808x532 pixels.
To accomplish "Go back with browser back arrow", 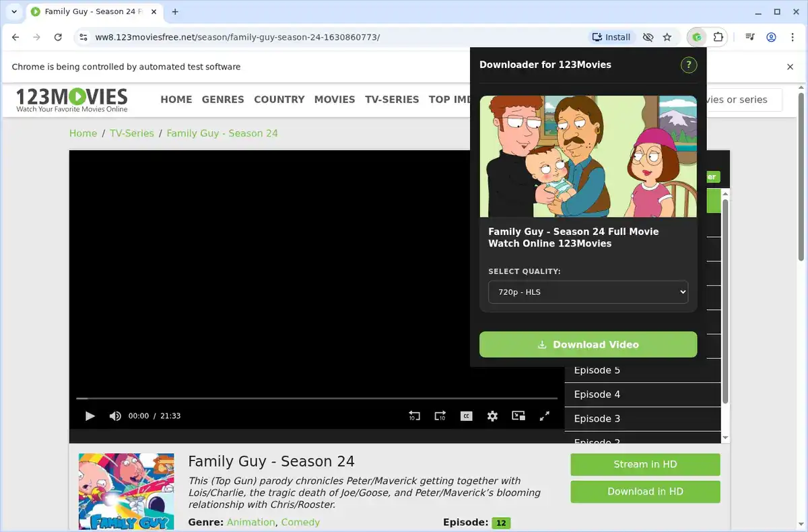I will click(x=16, y=37).
